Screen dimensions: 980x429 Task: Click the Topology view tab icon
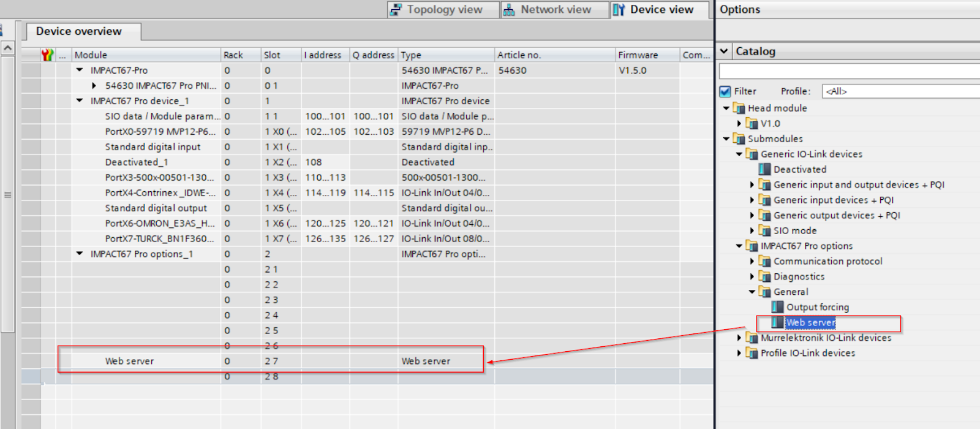[x=396, y=10]
